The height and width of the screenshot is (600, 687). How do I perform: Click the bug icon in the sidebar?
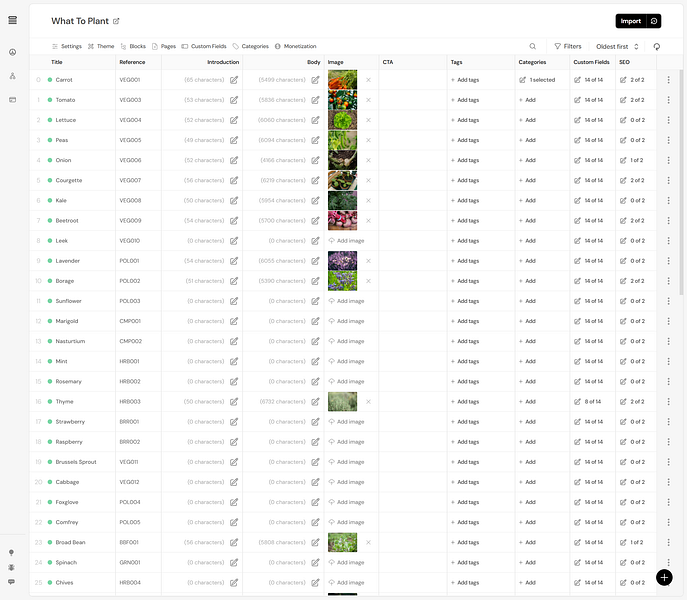tap(11, 567)
